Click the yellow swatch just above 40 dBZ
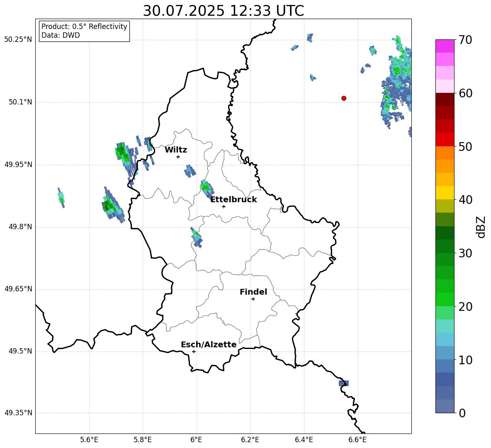 [445, 193]
